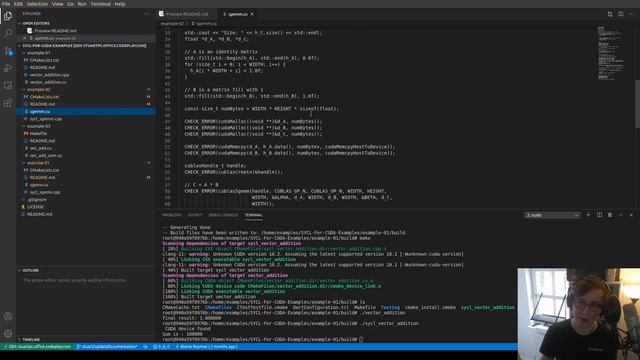The image size is (640, 360).
Task: Open Accounts icon at bottom of activity bar
Action: [x=8, y=316]
